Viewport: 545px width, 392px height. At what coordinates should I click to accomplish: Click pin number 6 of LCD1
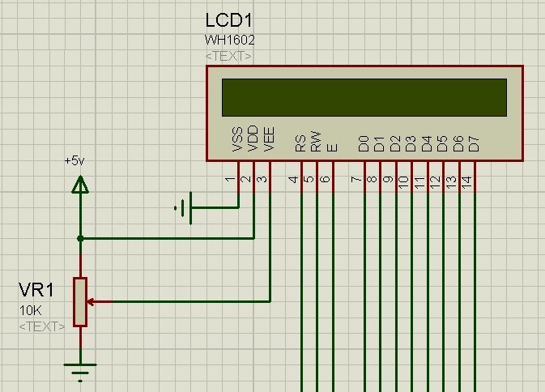(325, 179)
